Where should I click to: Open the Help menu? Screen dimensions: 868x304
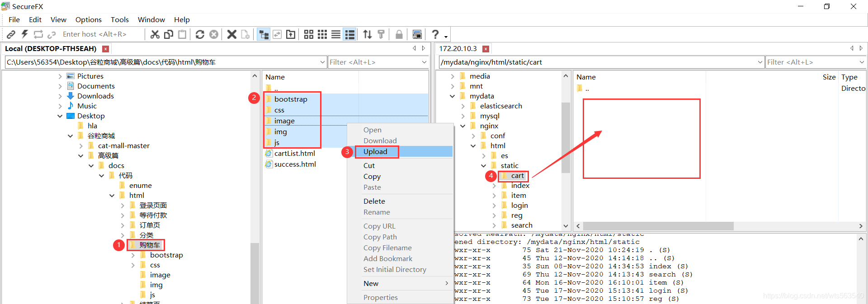tap(182, 19)
